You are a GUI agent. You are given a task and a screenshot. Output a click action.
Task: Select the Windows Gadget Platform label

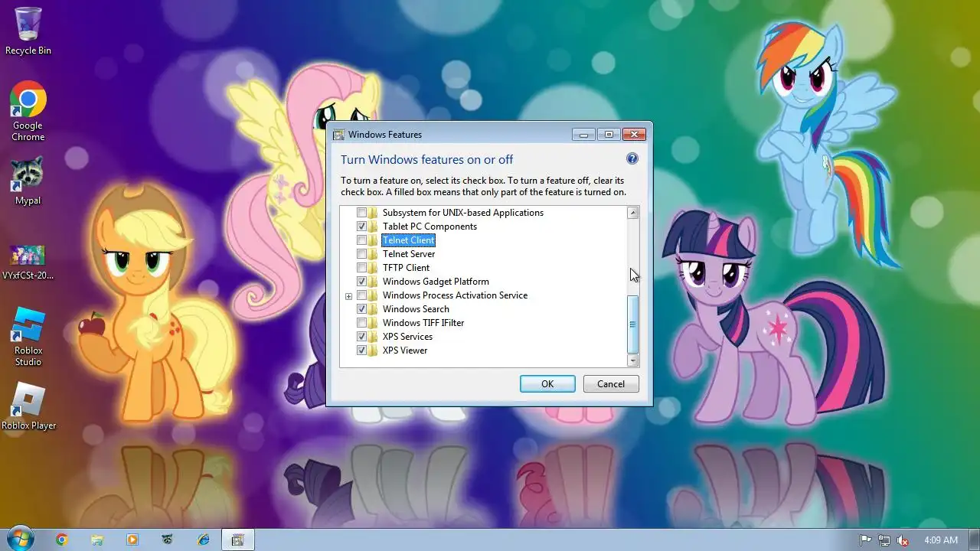436,282
